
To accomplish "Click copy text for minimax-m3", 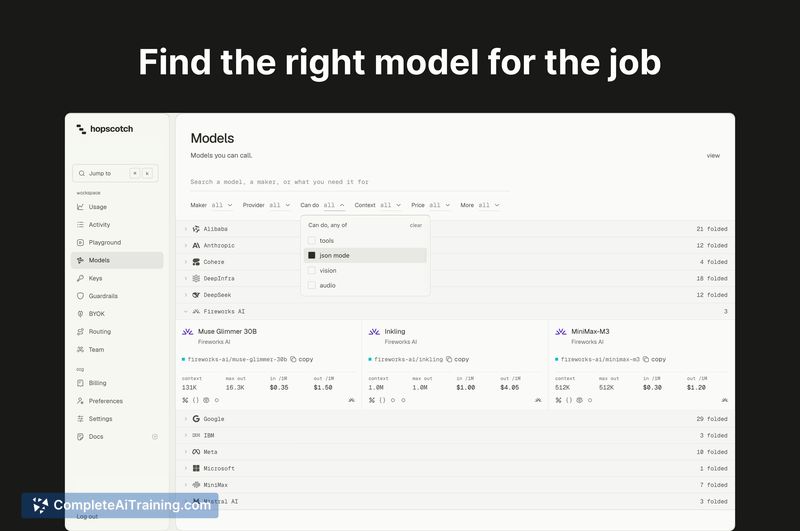I will point(658,359).
